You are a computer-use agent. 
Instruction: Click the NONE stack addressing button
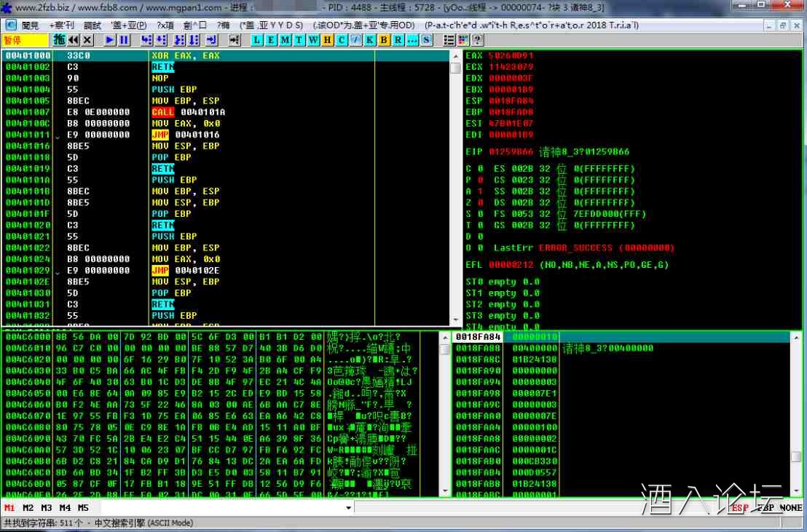[791, 507]
